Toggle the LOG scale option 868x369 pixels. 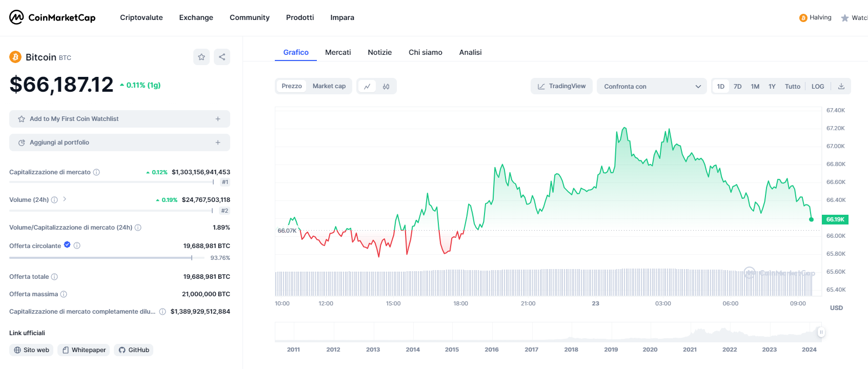(x=818, y=87)
